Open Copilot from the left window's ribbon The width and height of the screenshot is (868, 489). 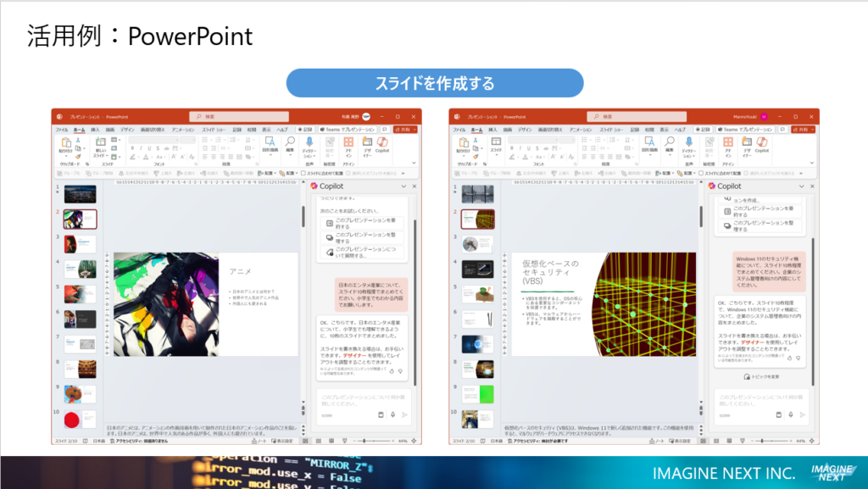(x=382, y=145)
